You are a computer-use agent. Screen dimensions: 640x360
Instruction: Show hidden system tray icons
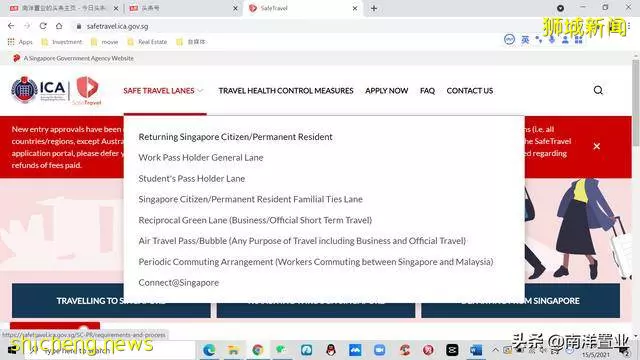[x=495, y=350]
